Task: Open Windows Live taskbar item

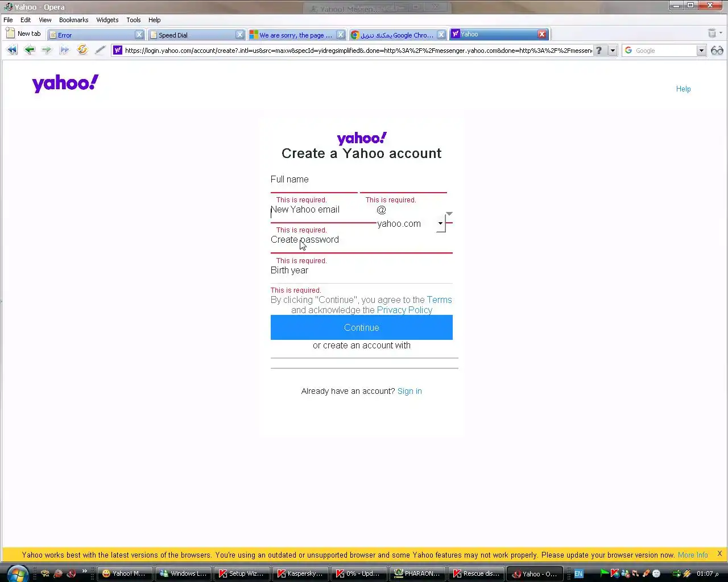Action: [x=184, y=573]
